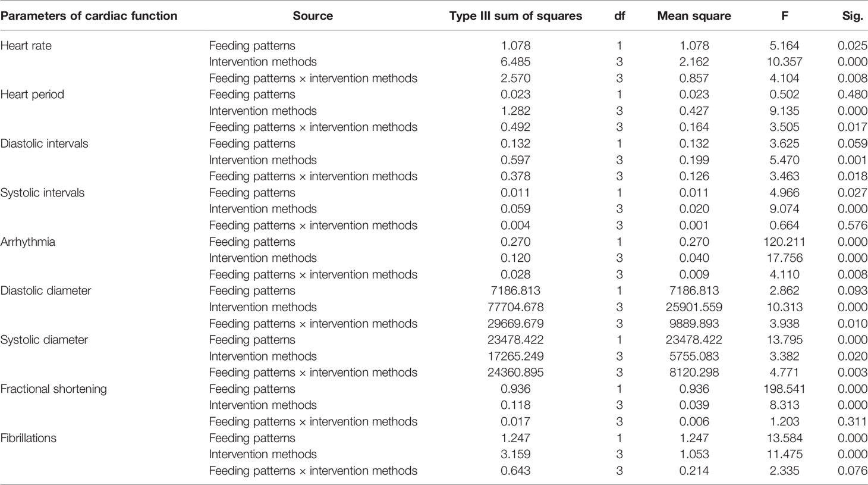This screenshot has width=868, height=485.
Task: Click the 'Diastolic intervals' row label
Action: (44, 143)
